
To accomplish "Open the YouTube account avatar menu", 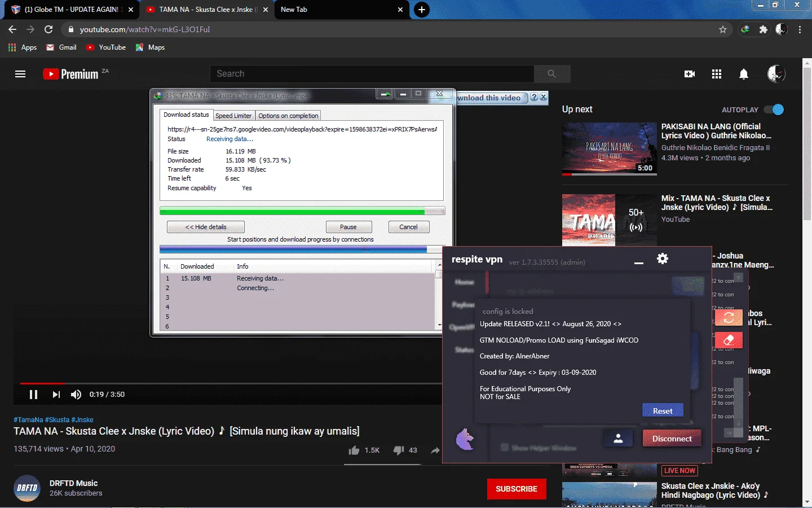I will pos(776,74).
